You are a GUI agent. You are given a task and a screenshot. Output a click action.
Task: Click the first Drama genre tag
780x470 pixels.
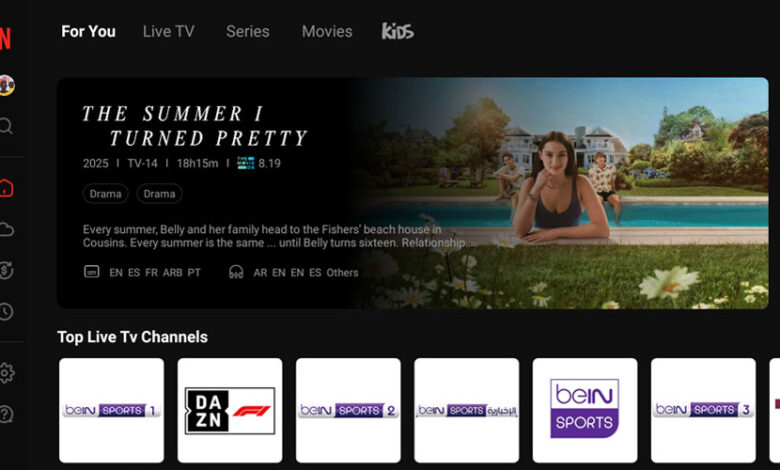(x=105, y=193)
